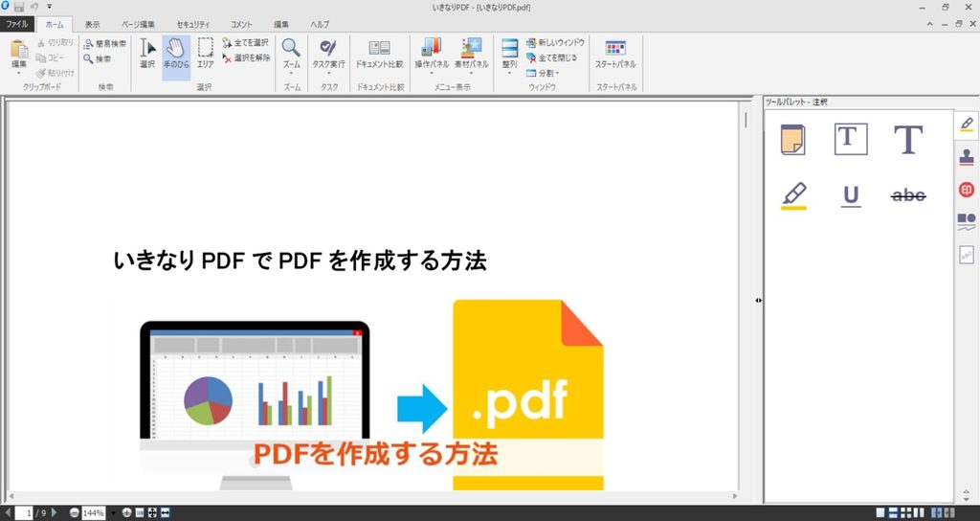This screenshot has height=521, width=980.
Task: Open the zoom percentage dropdown arrow
Action: tap(113, 513)
